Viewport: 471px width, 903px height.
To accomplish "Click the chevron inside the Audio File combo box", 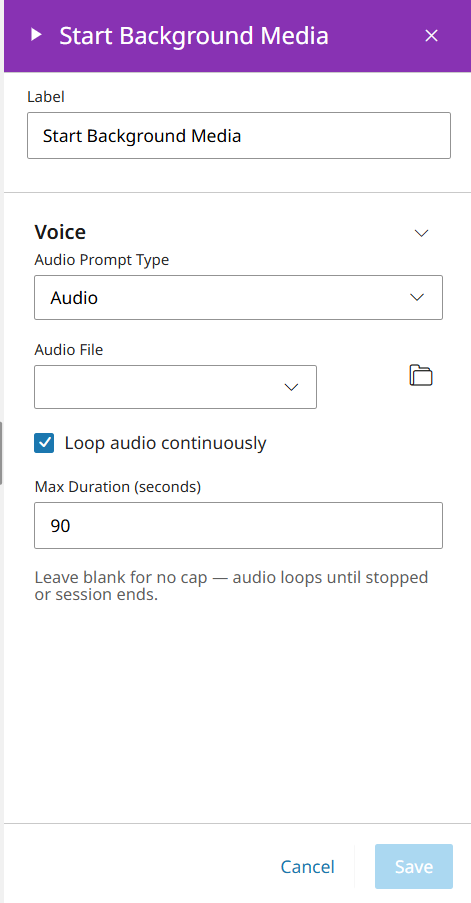I will (x=292, y=387).
